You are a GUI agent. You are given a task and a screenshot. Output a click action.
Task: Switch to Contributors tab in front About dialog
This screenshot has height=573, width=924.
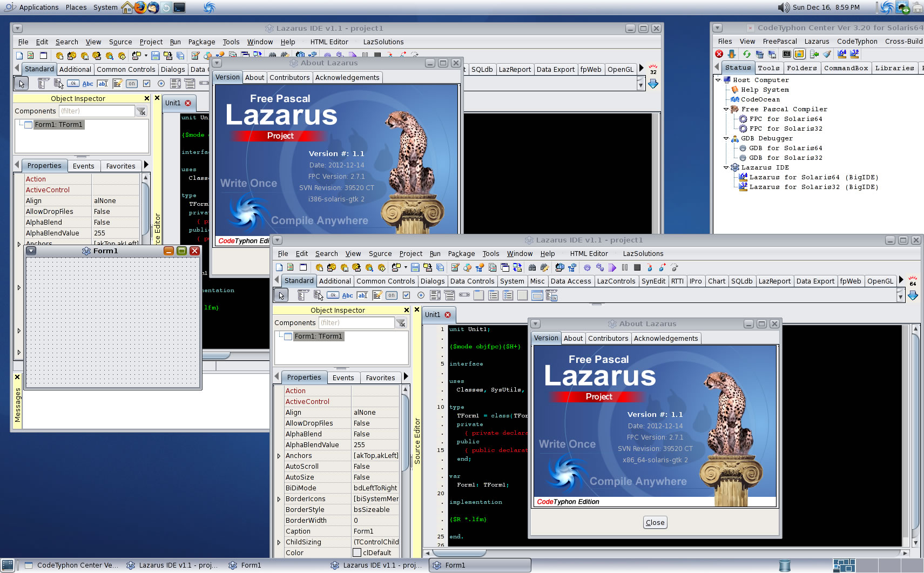click(x=608, y=338)
